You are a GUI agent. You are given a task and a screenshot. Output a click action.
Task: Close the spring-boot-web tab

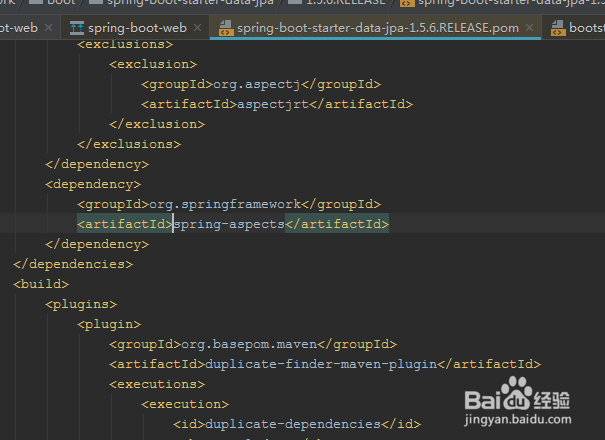click(x=198, y=28)
